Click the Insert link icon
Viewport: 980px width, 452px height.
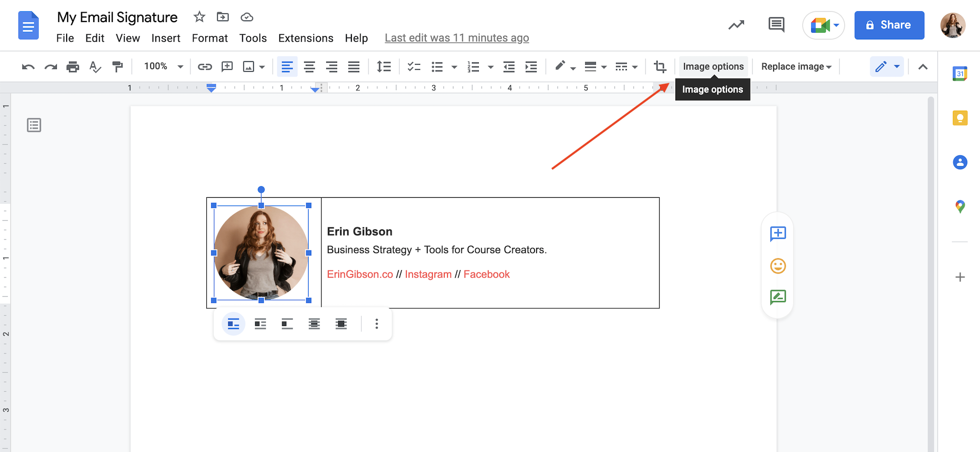(205, 67)
